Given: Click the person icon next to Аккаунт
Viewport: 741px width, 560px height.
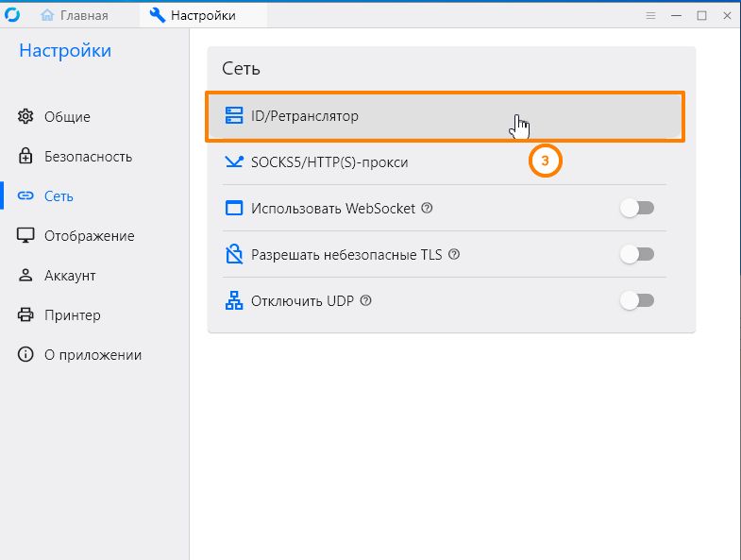Looking at the screenshot, I should click(25, 275).
